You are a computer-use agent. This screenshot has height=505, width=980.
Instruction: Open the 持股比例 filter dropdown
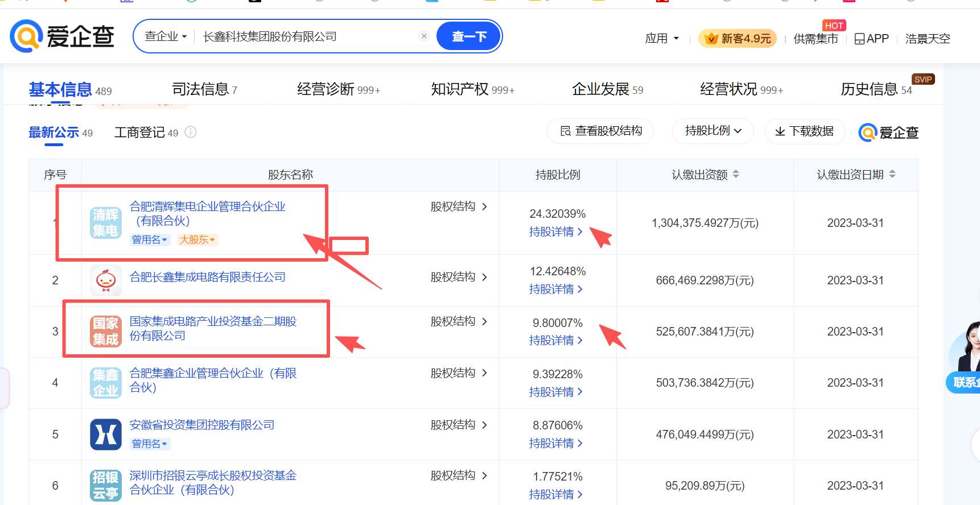pyautogui.click(x=713, y=131)
